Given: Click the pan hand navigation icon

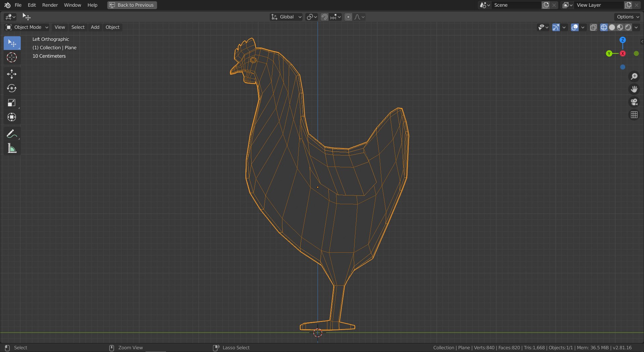Looking at the screenshot, I should [634, 89].
